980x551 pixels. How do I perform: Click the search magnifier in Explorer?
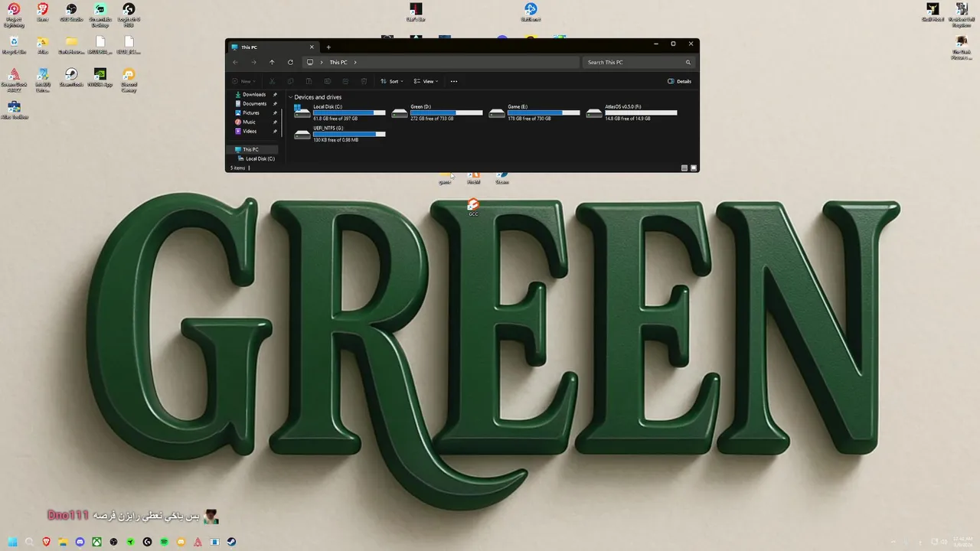pyautogui.click(x=688, y=62)
